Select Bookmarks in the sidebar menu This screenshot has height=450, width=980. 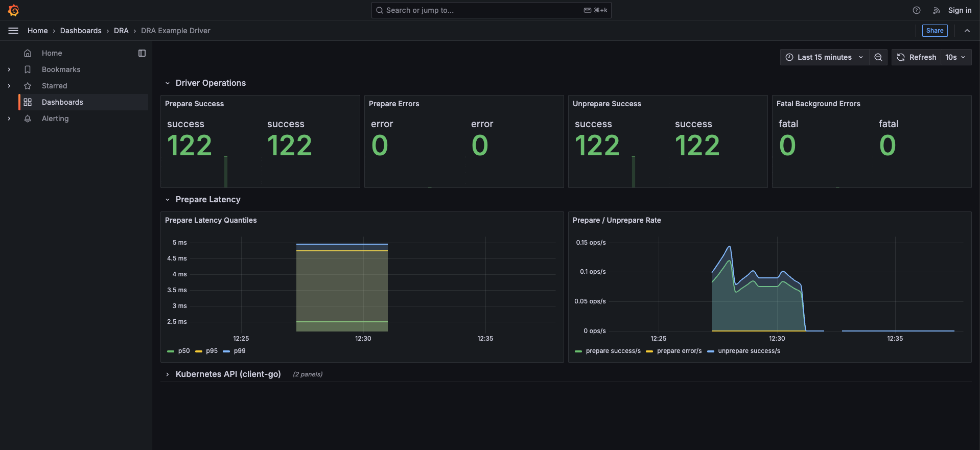61,69
